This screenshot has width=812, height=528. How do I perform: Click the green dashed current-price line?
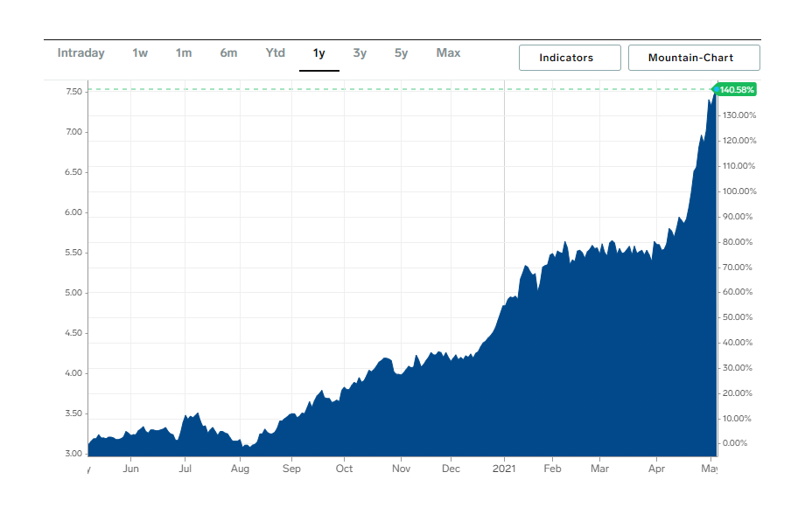tap(394, 89)
